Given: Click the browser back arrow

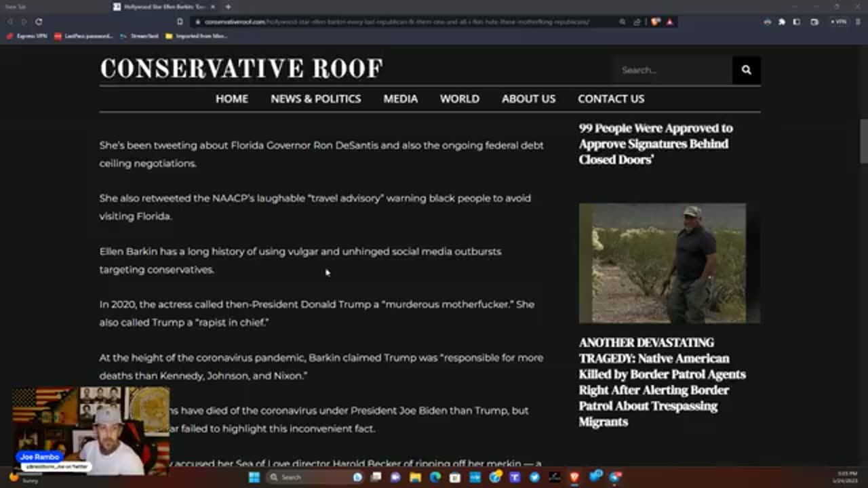Looking at the screenshot, I should click(9, 22).
